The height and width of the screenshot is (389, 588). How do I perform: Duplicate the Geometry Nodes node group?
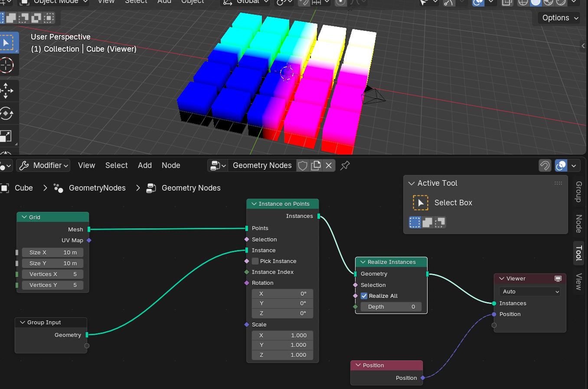(x=316, y=165)
